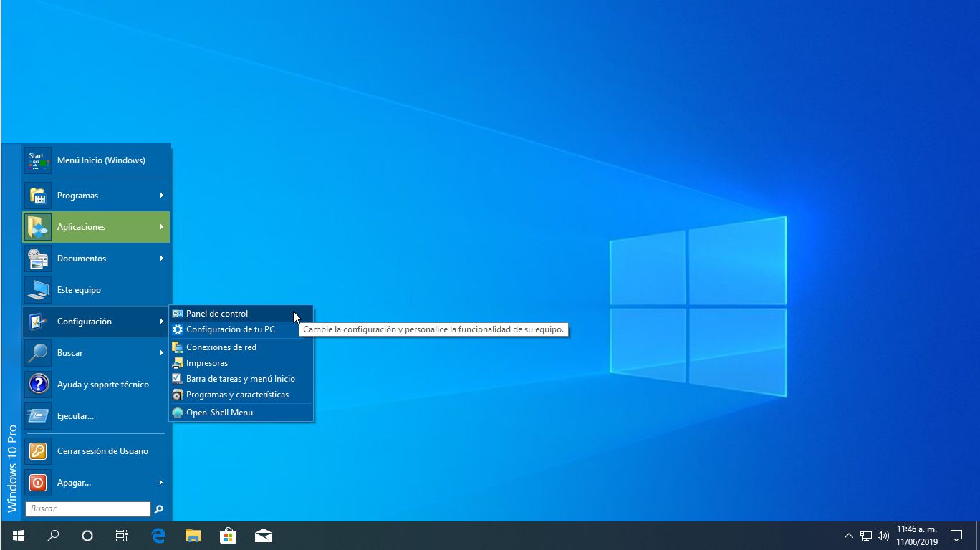
Task: Expand the Configuración submenu arrow
Action: (x=162, y=322)
